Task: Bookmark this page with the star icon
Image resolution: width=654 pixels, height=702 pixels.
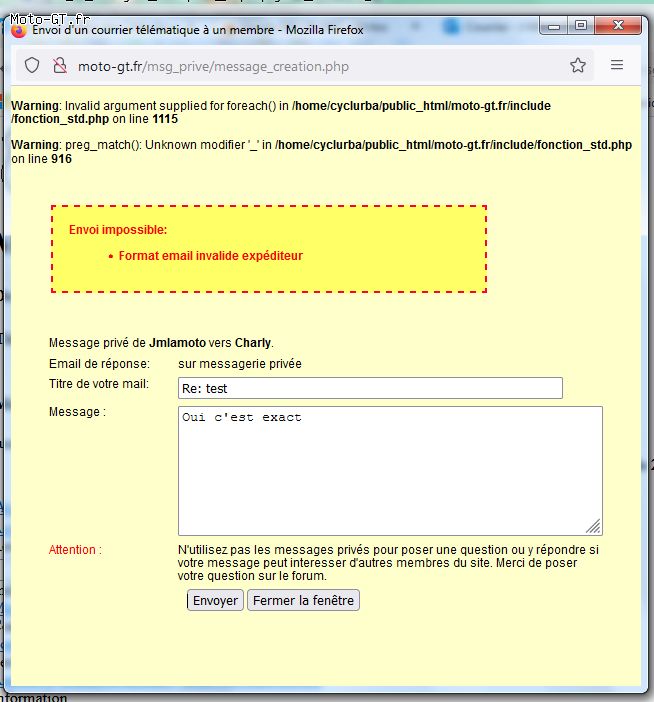Action: click(x=577, y=65)
